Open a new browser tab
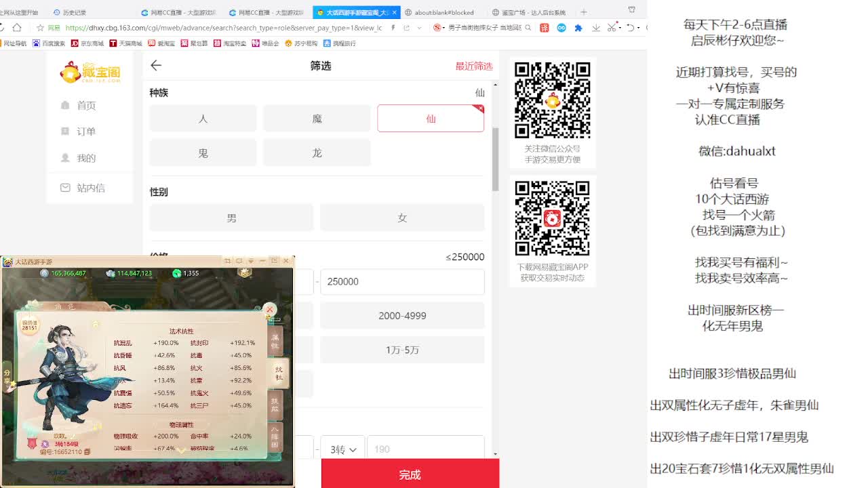868x488 pixels. [583, 12]
